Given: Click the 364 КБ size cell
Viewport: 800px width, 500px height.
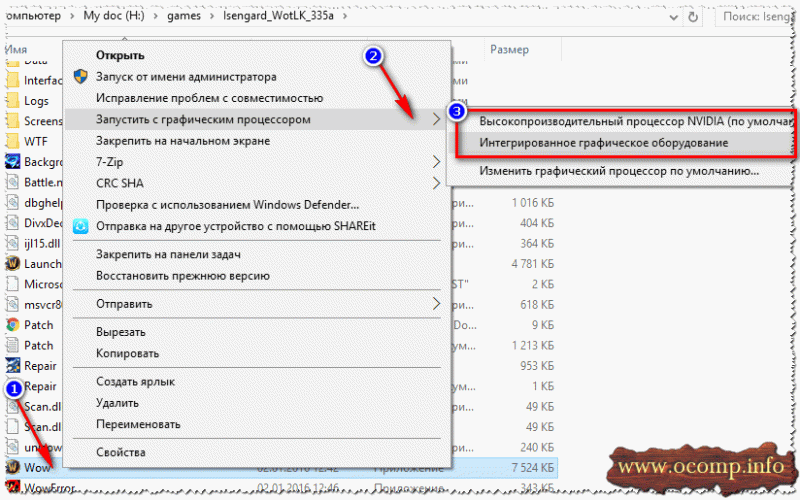Looking at the screenshot, I should pyautogui.click(x=537, y=243).
